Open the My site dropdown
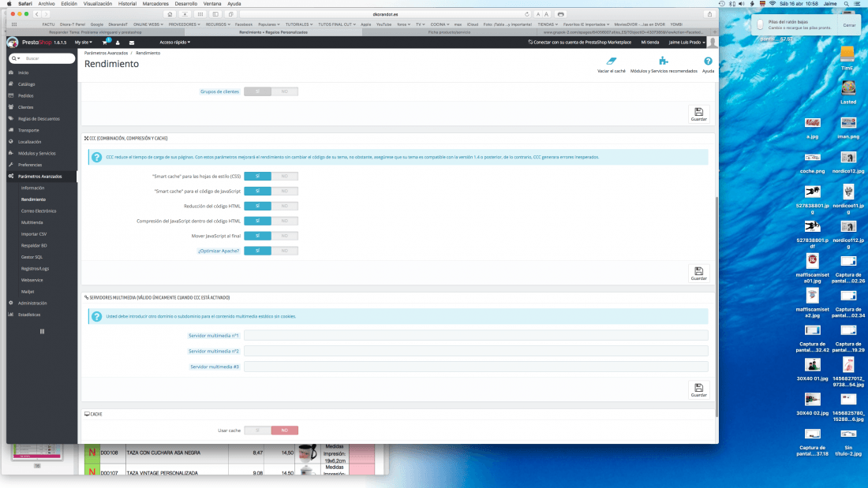Screen dimensions: 868x488 pyautogui.click(x=84, y=43)
